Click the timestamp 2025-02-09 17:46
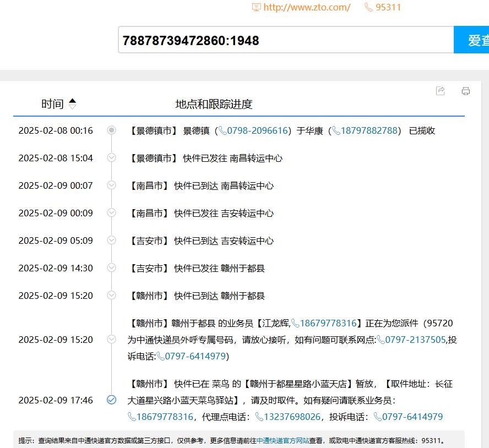The width and height of the screenshot is (489, 448). click(56, 400)
